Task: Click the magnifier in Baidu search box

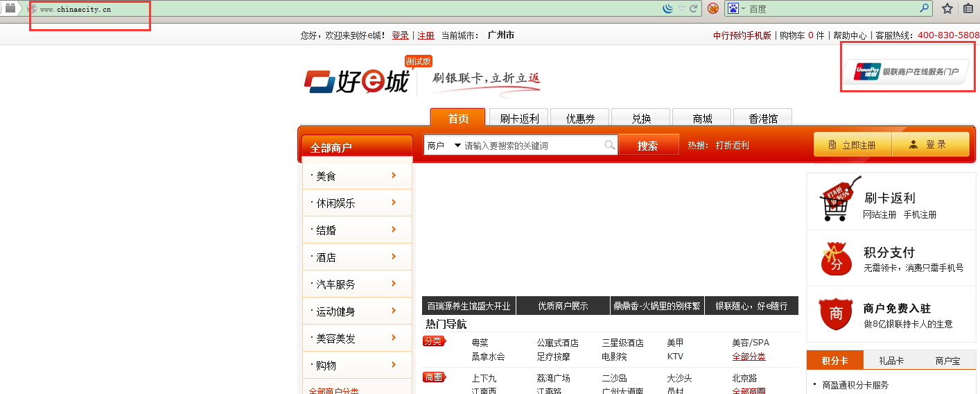Action: (925, 8)
